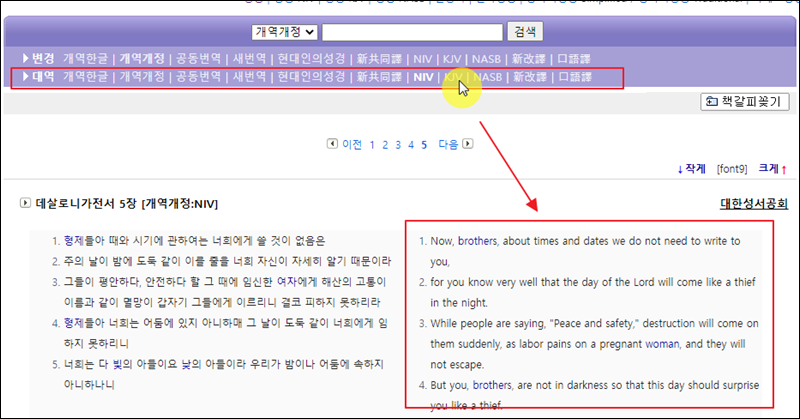Click brothers link in English verse 1
The height and width of the screenshot is (419, 800).
477,241
